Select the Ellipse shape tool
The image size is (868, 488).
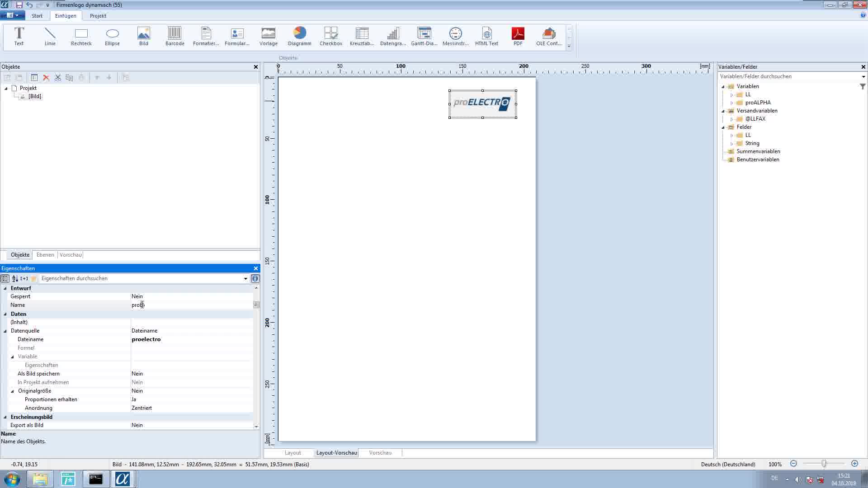click(x=113, y=37)
